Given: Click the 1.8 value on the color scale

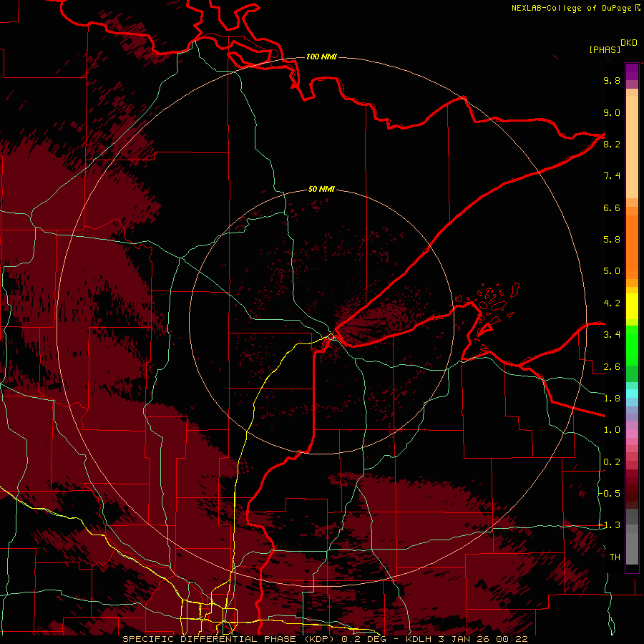Looking at the screenshot, I should coord(612,399).
